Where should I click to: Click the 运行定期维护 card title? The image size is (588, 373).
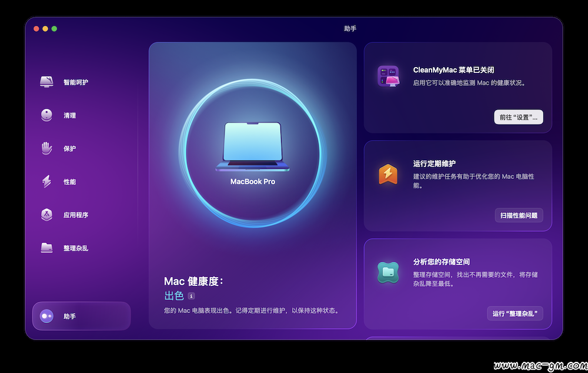pyautogui.click(x=435, y=164)
